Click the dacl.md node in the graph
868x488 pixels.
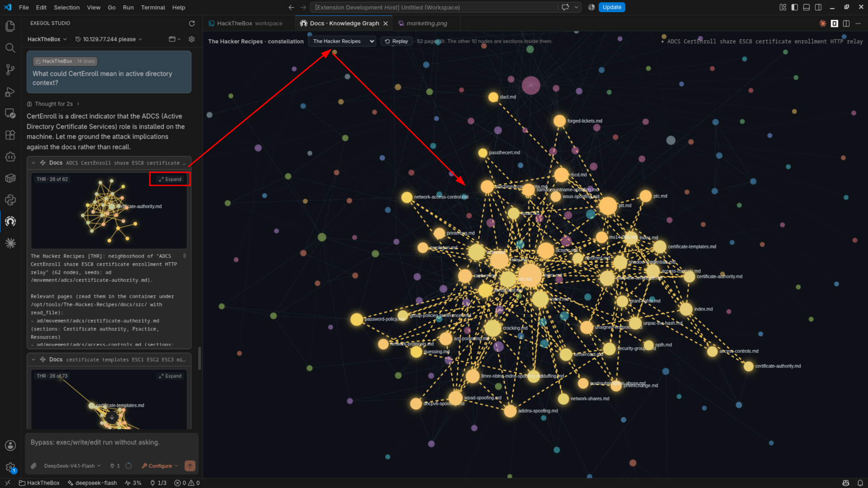493,97
